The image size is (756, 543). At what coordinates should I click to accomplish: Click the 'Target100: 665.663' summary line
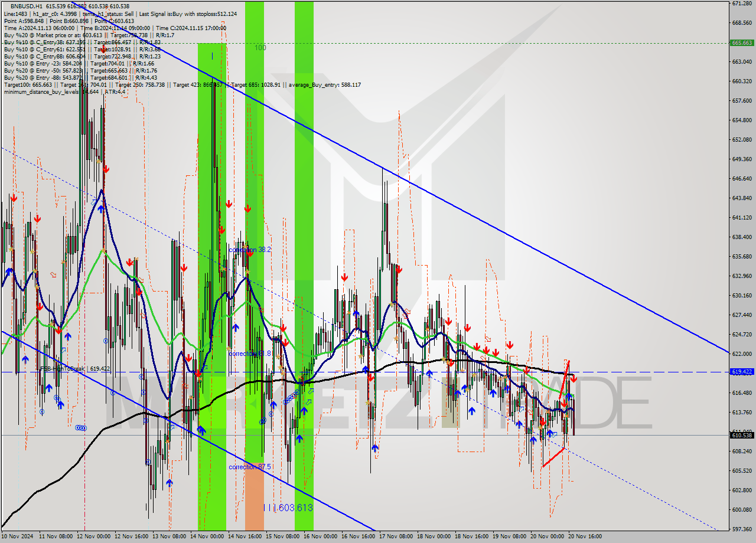click(x=182, y=84)
